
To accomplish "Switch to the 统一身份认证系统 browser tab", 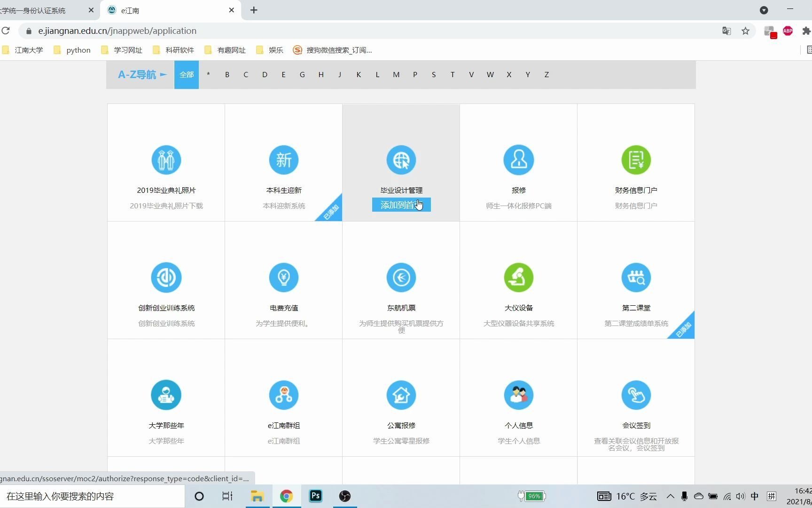I will point(47,10).
